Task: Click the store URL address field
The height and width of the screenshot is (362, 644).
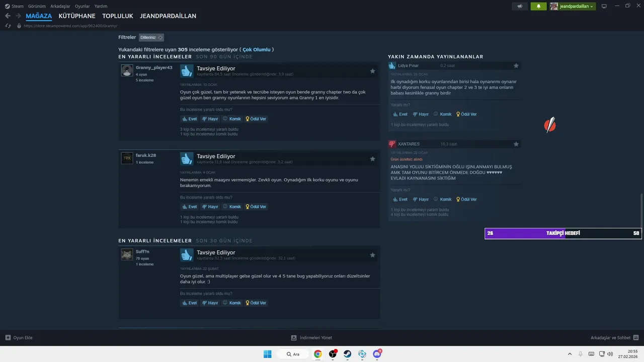Action: pyautogui.click(x=70, y=26)
